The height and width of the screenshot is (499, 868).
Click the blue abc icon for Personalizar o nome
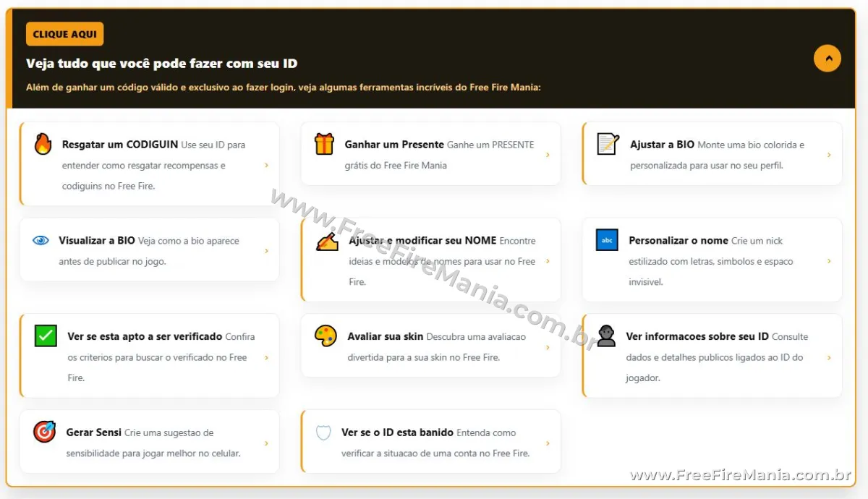tap(607, 240)
